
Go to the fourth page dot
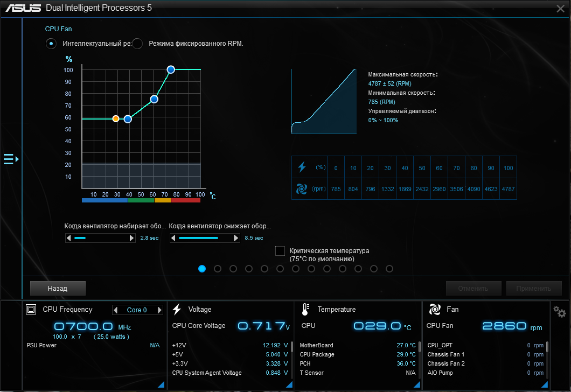(x=249, y=269)
